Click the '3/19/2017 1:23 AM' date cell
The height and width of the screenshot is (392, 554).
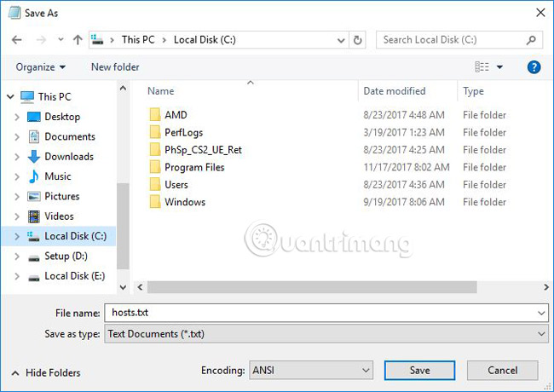pyautogui.click(x=404, y=132)
